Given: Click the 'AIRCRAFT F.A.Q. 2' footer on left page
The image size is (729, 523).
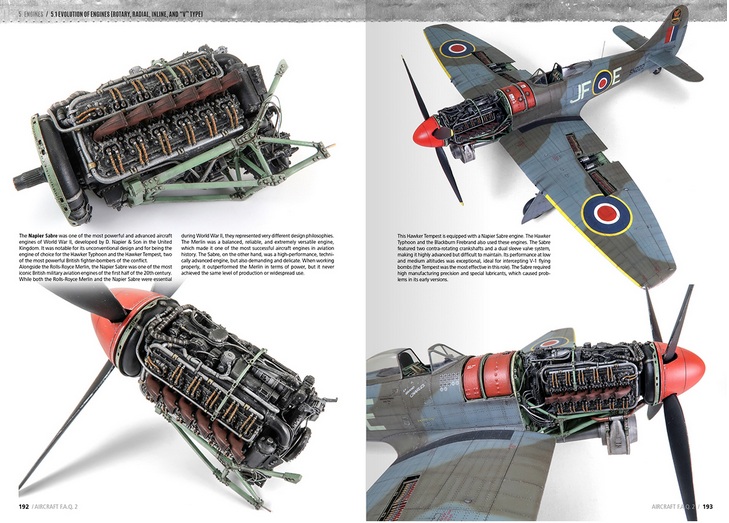Looking at the screenshot, I should click(x=57, y=506).
